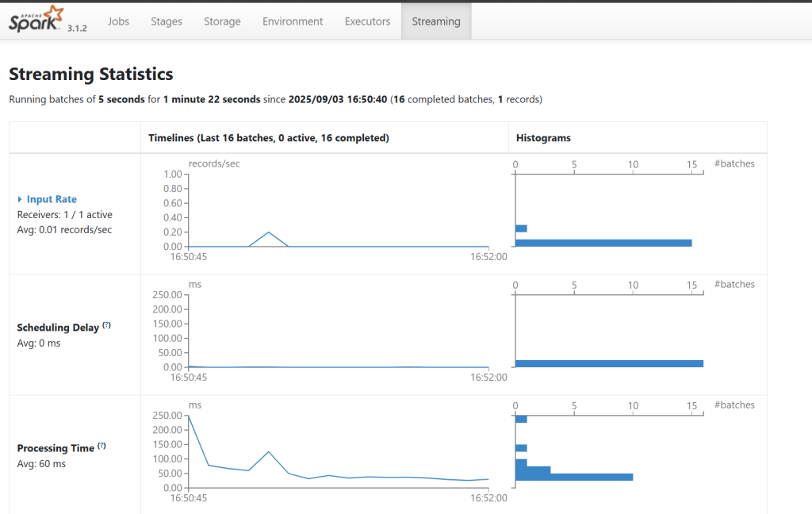Click the longest Input Rate histogram bar
The height and width of the screenshot is (514, 812).
click(603, 243)
